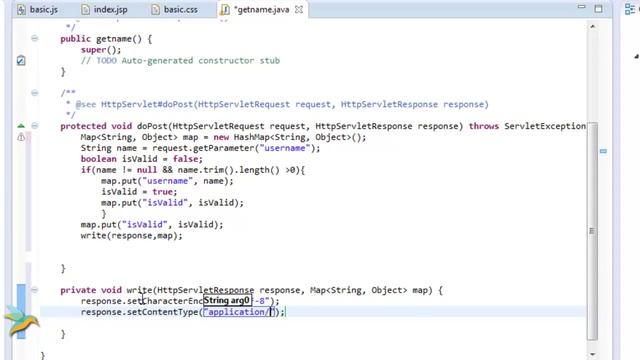Click 'private void write' method declaration
The height and width of the screenshot is (360, 640).
pyautogui.click(x=106, y=290)
